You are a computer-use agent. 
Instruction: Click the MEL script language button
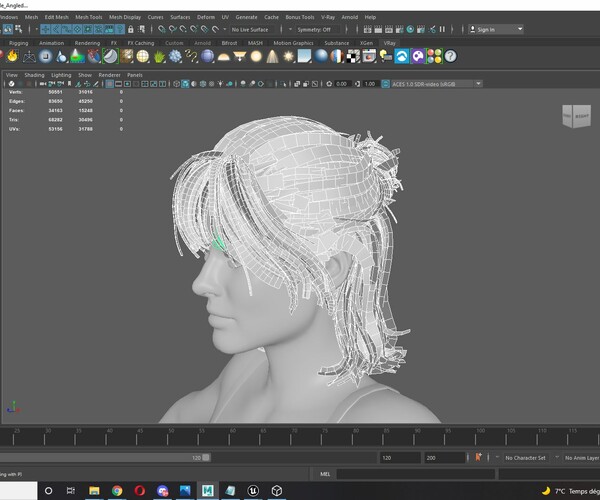click(x=325, y=474)
